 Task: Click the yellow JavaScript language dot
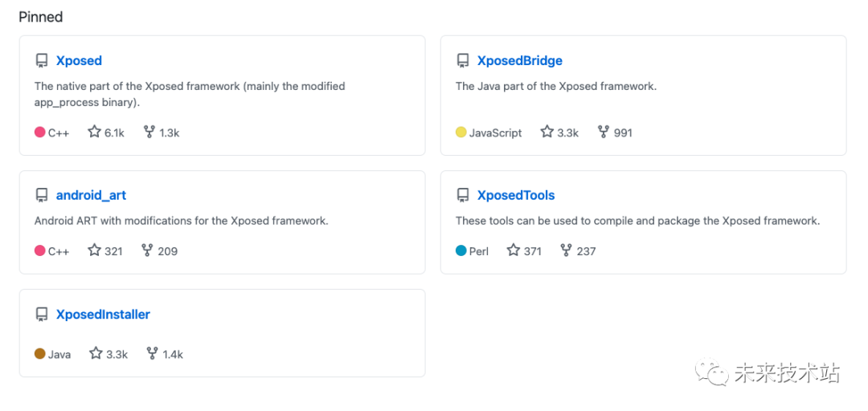pos(461,132)
